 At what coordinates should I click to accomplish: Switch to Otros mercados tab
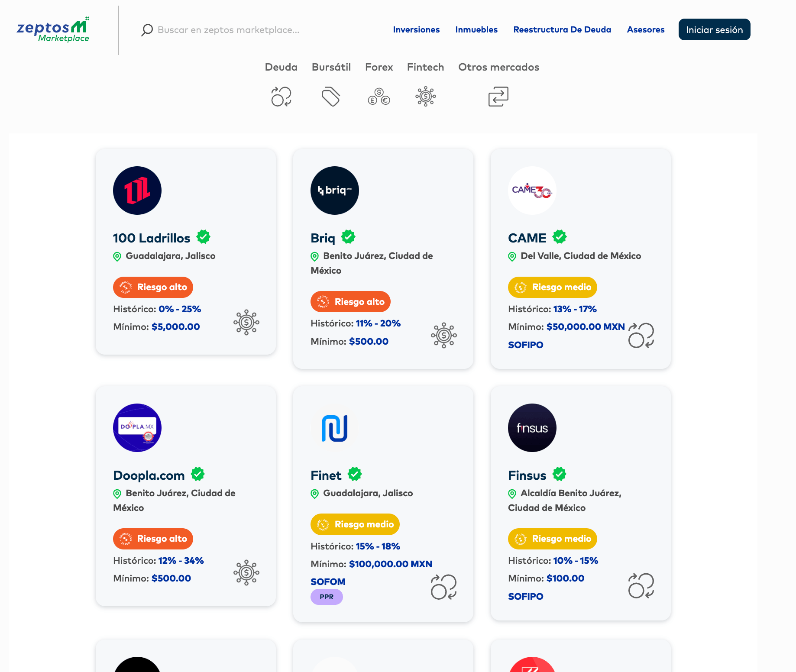coord(499,67)
